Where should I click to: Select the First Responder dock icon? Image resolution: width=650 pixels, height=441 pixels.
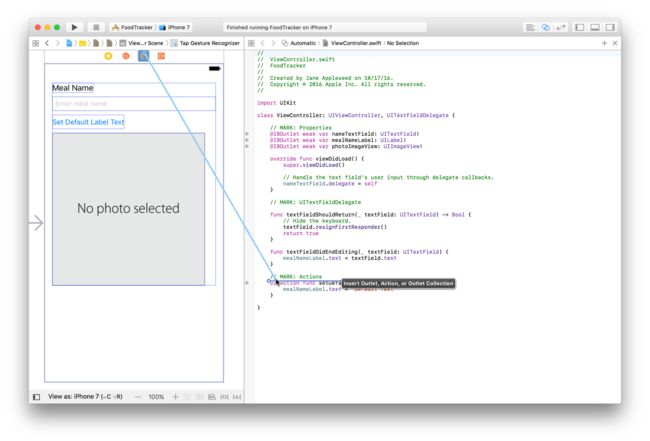click(126, 56)
